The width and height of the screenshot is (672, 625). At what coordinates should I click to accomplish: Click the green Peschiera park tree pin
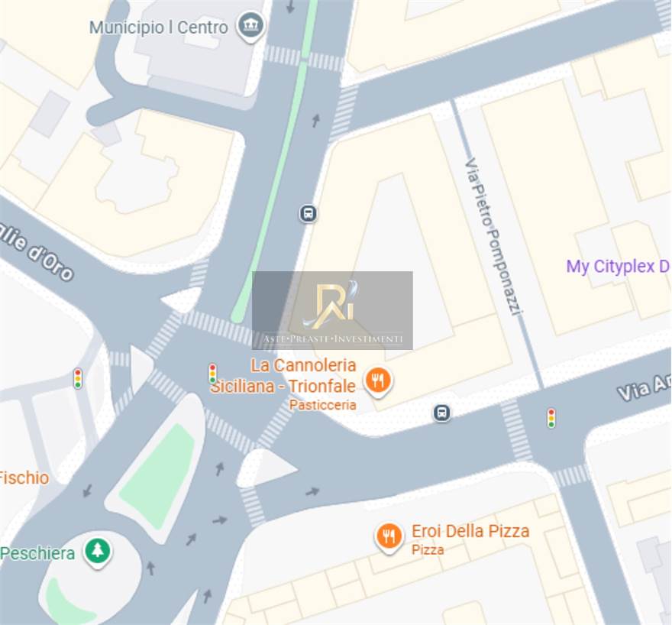[98, 552]
